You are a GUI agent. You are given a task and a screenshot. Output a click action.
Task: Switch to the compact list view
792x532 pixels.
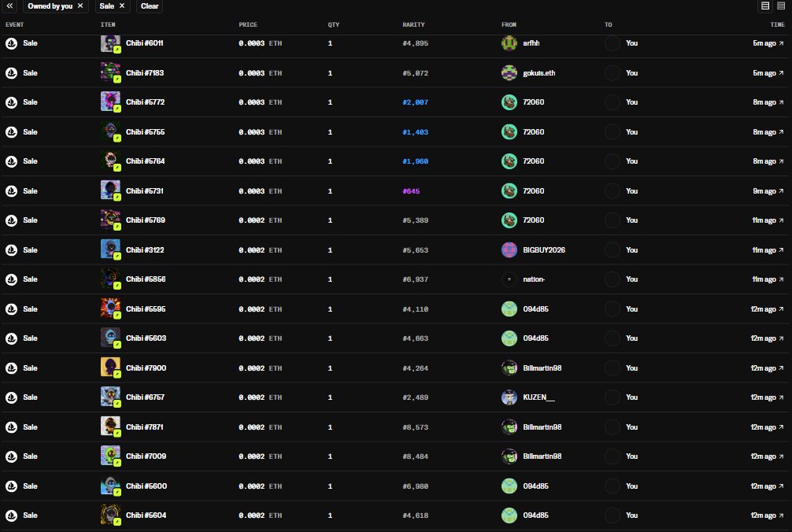[781, 6]
